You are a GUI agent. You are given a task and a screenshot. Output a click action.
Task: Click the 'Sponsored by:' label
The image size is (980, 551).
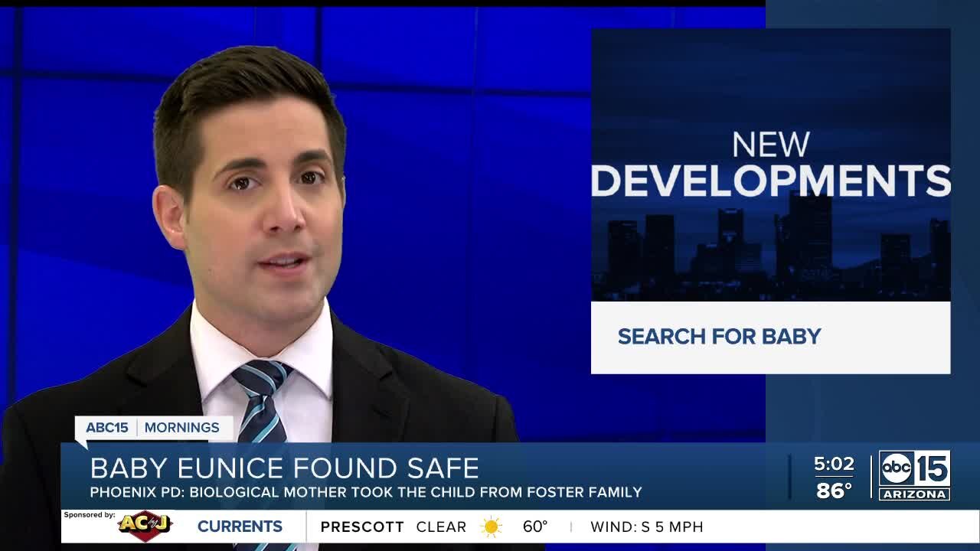90,515
